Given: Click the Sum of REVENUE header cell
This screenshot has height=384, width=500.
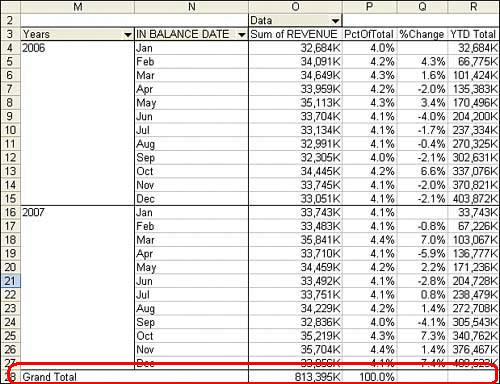Looking at the screenshot, I should [295, 34].
